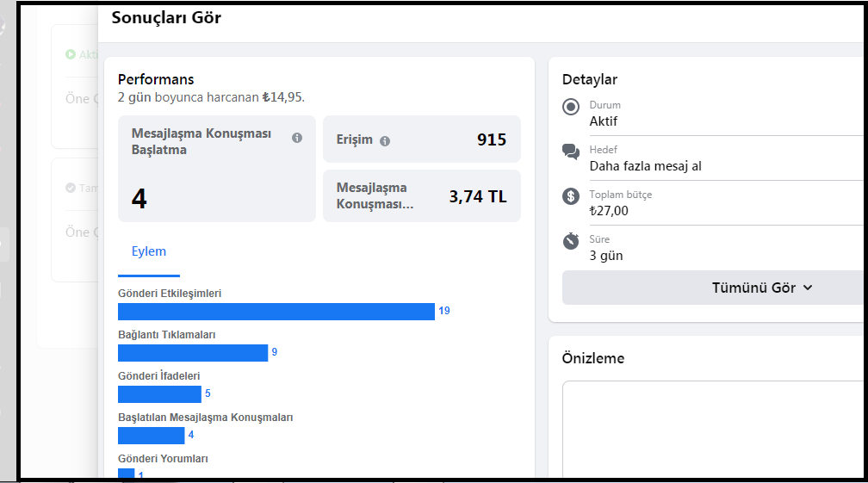Image resolution: width=868 pixels, height=483 pixels.
Task: Click the Bağlantı Tıklamaları bar
Action: click(193, 353)
